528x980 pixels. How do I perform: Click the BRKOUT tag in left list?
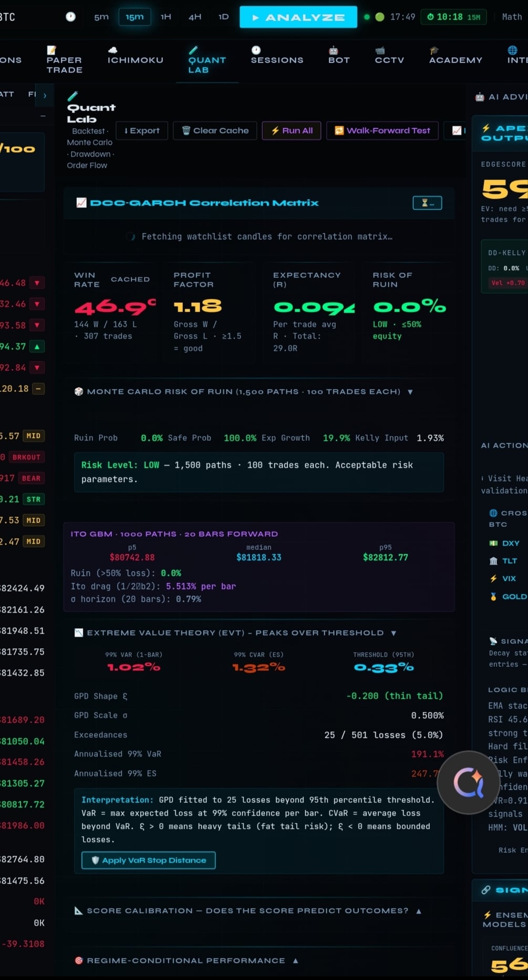pyautogui.click(x=26, y=457)
